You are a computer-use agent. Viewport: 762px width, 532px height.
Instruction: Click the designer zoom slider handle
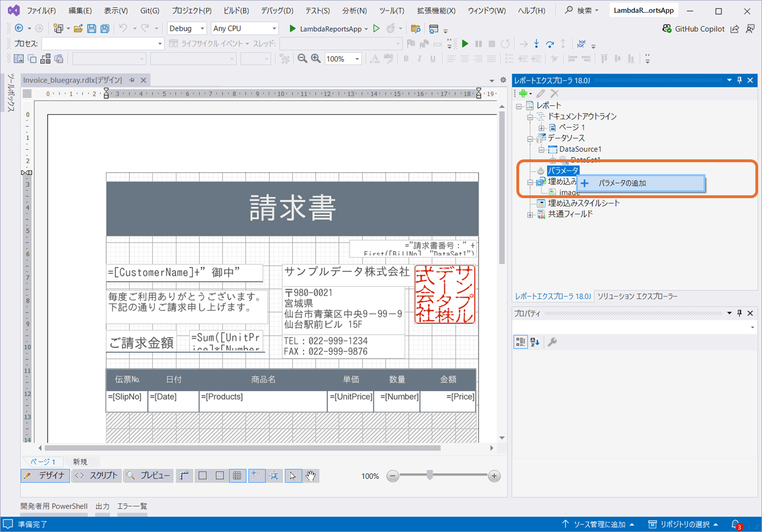[430, 476]
